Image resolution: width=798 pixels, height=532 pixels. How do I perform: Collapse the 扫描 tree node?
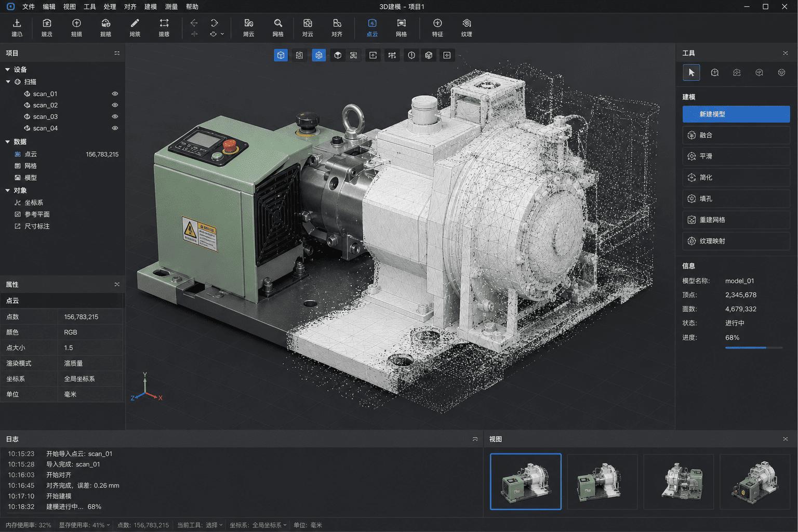coord(8,82)
